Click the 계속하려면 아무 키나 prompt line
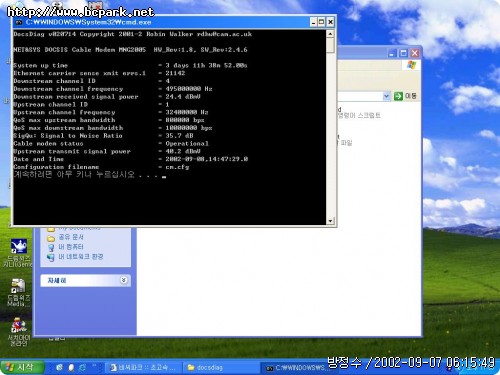Screen dimensions: 500x375 click(x=89, y=175)
